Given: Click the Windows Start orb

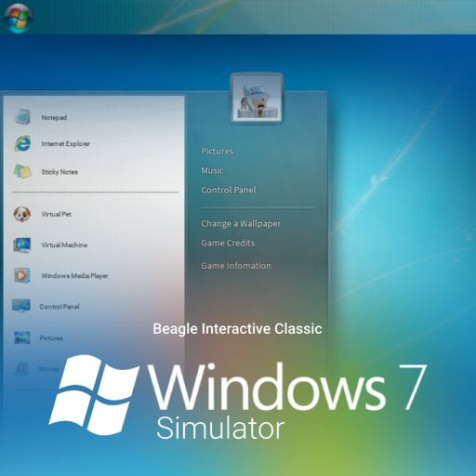Looking at the screenshot, I should point(18,18).
